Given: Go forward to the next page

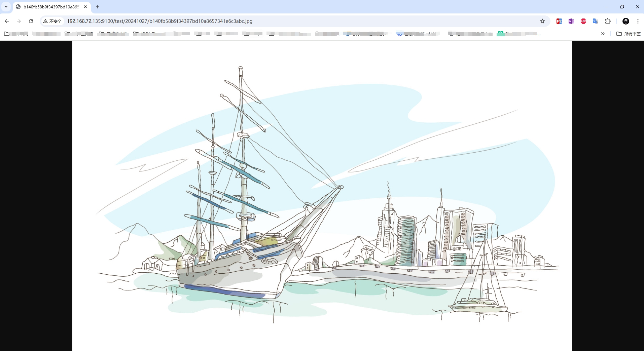Looking at the screenshot, I should coord(19,21).
